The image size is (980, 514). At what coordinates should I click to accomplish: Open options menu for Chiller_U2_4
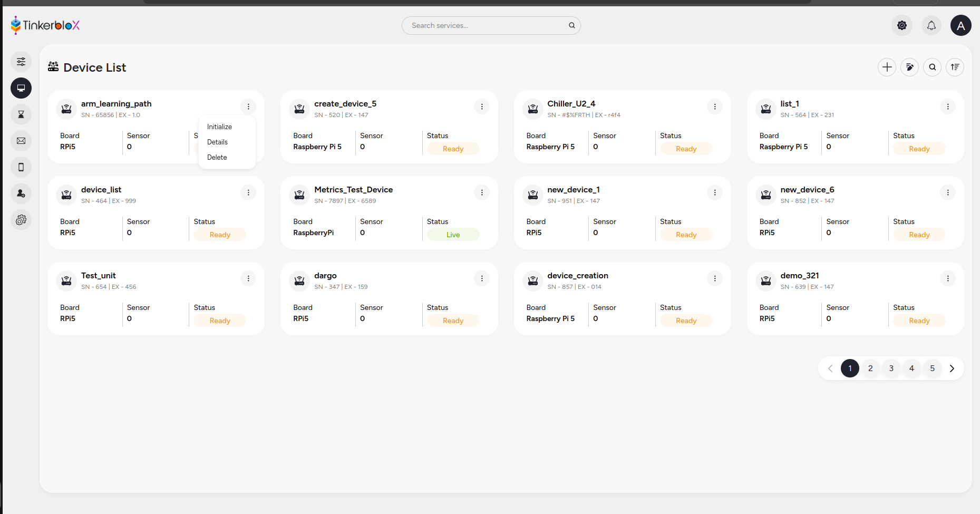[715, 106]
